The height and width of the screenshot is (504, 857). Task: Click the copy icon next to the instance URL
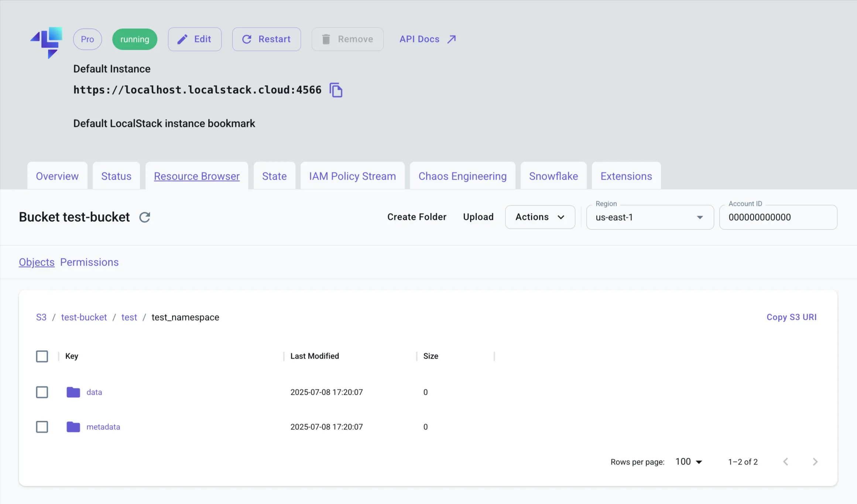pyautogui.click(x=336, y=90)
